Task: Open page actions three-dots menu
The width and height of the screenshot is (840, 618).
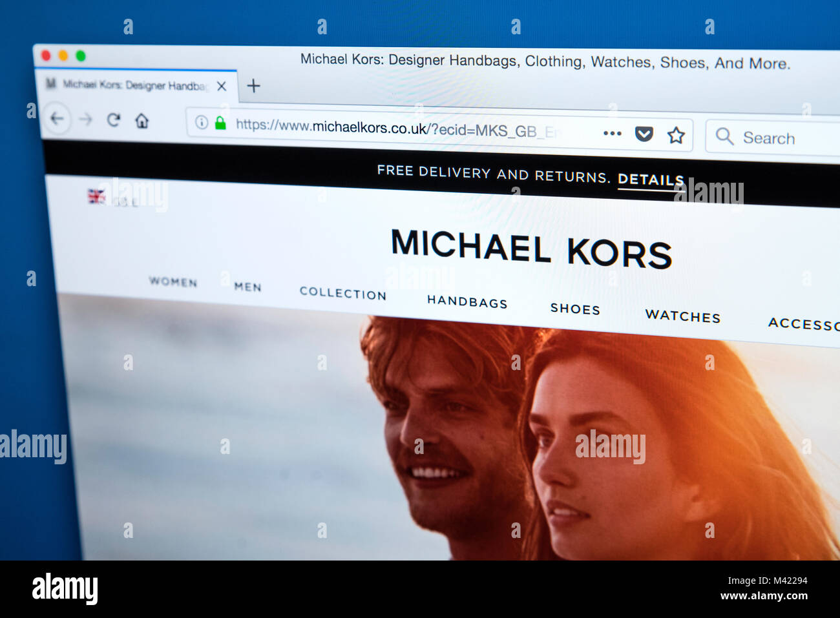Action: pyautogui.click(x=612, y=133)
